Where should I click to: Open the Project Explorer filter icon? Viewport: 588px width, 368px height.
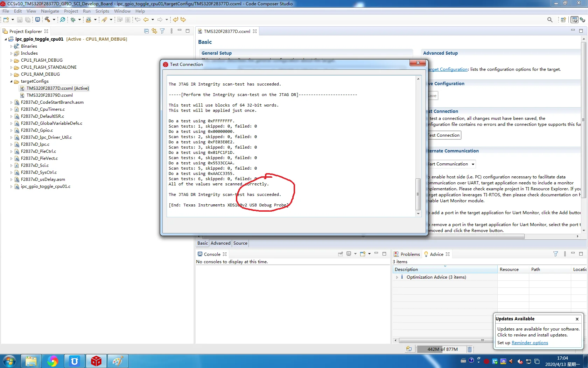point(162,31)
